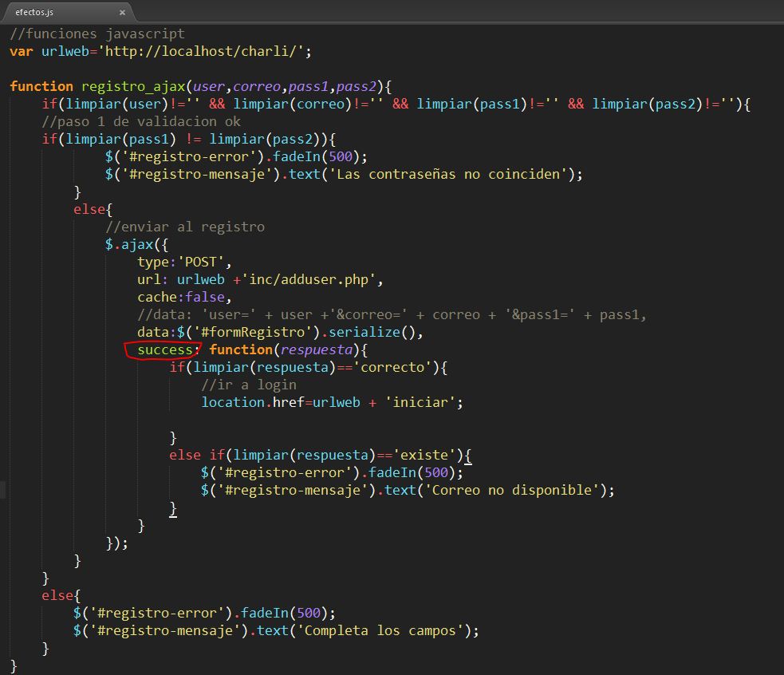The image size is (784, 675).
Task: Place cursor on urlweb variable declaration
Action: (66, 51)
